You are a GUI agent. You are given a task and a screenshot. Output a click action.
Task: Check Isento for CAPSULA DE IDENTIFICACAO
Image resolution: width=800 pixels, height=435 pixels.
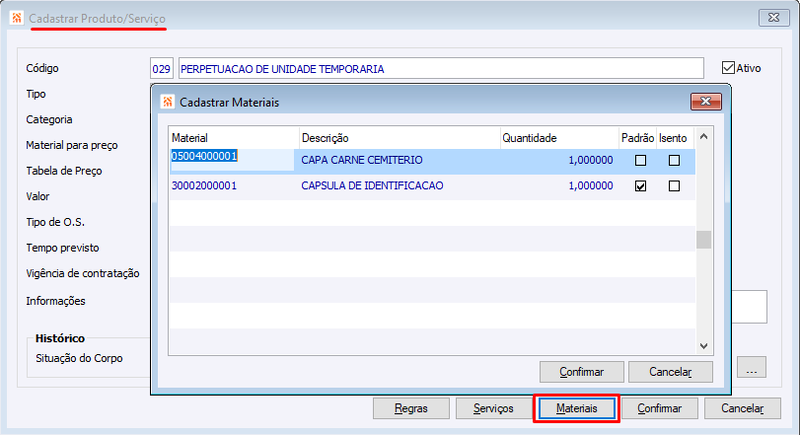click(674, 186)
